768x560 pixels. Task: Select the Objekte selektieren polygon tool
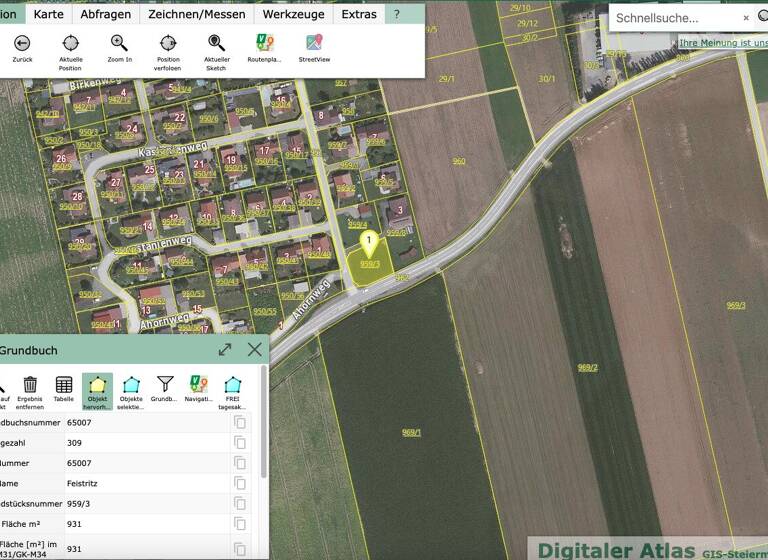pyautogui.click(x=131, y=385)
